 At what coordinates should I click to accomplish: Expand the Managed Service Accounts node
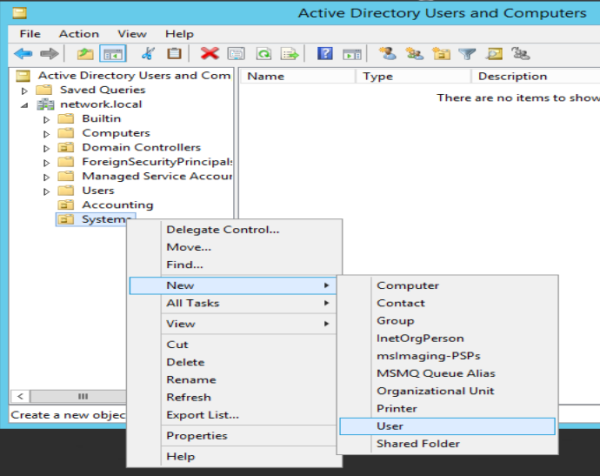46,177
